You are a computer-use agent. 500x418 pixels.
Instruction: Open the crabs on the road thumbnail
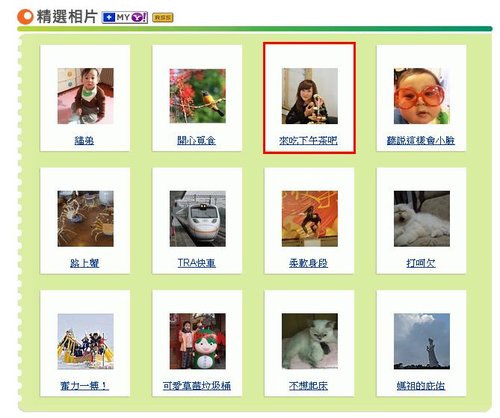pyautogui.click(x=85, y=219)
